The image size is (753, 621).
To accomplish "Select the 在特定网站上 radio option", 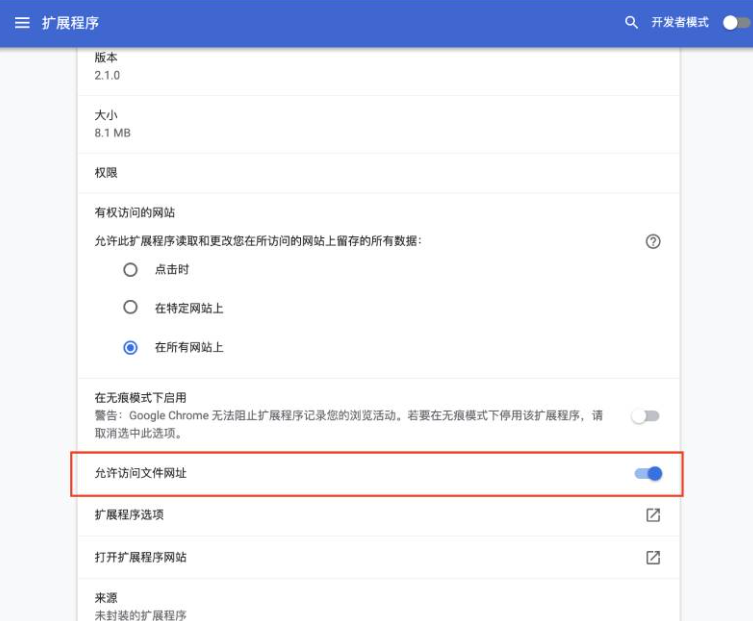I will (130, 307).
